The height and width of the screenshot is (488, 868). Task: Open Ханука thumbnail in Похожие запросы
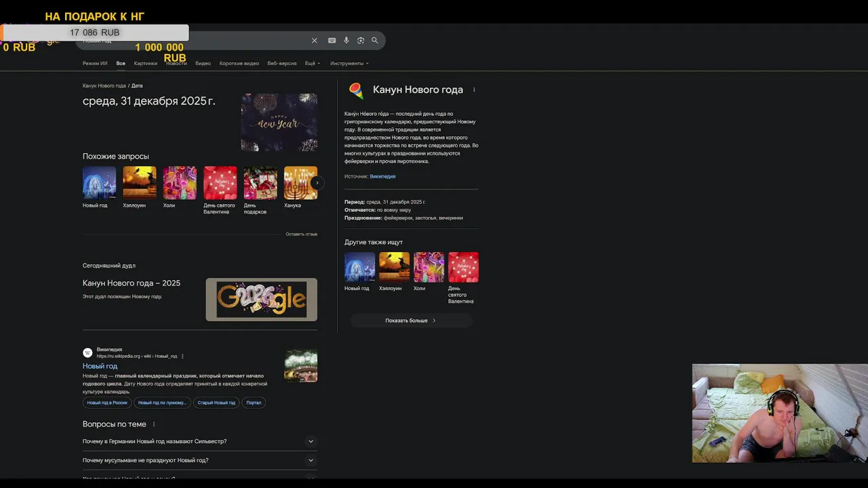(300, 183)
